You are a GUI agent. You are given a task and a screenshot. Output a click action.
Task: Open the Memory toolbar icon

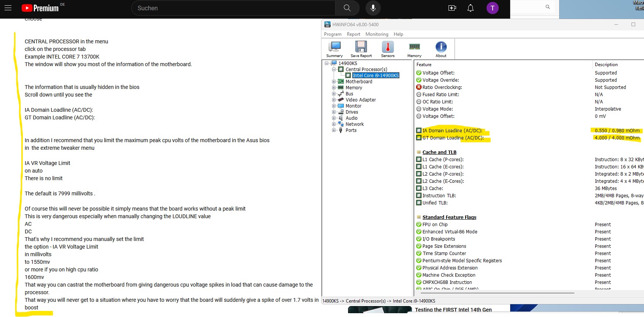coord(414,49)
